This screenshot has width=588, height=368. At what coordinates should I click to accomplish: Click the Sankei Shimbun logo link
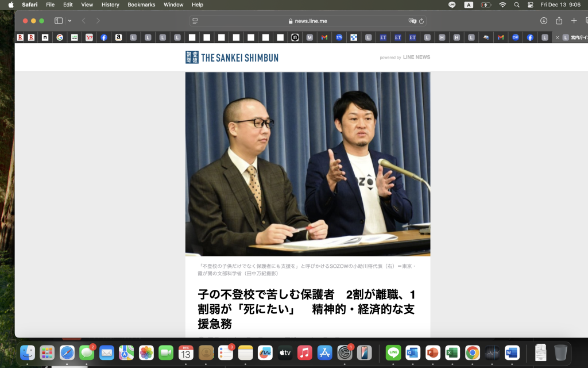coord(232,57)
